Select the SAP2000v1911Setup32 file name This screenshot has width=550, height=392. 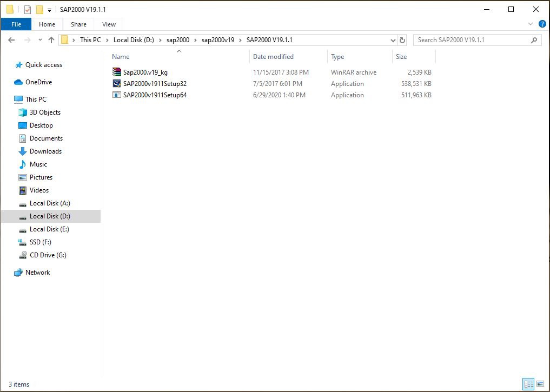(x=155, y=83)
